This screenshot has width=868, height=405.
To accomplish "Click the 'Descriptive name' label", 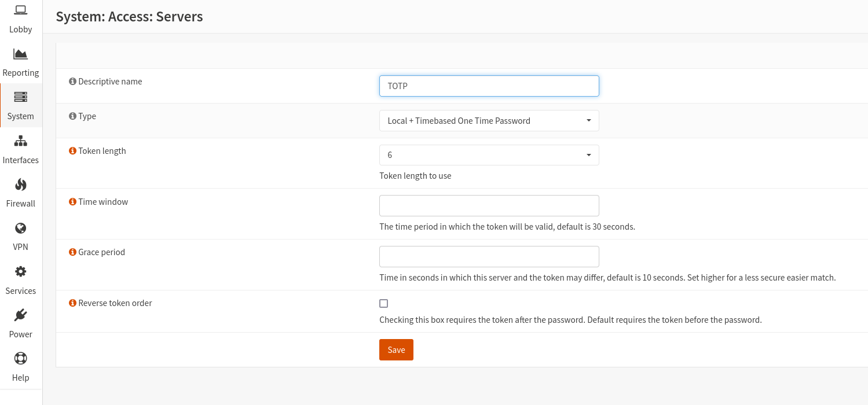I will [110, 82].
